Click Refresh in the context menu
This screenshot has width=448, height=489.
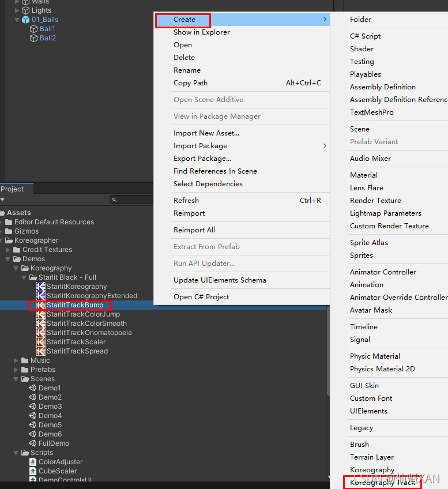click(x=242, y=201)
